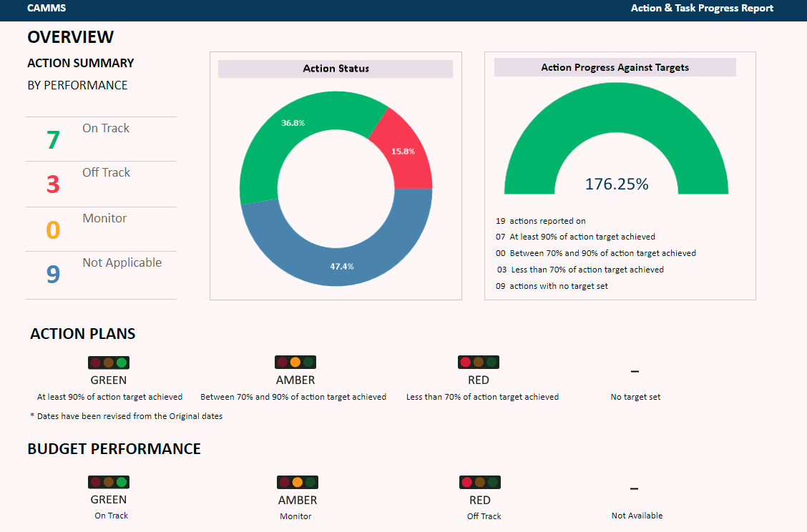
Task: Click the dash icon for No target set
Action: [634, 370]
